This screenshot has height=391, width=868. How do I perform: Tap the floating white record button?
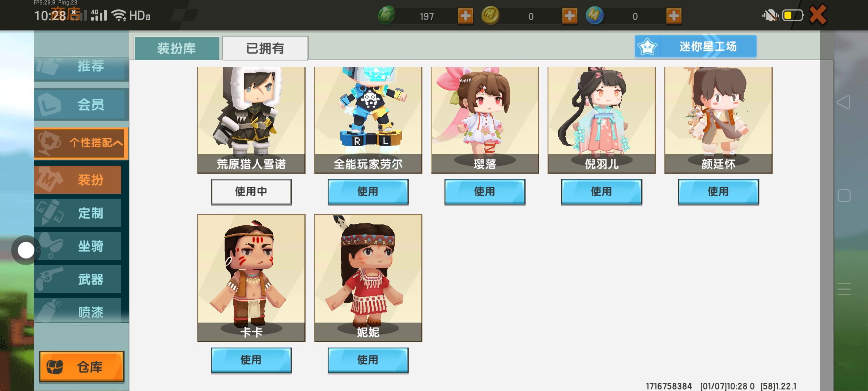click(x=26, y=250)
